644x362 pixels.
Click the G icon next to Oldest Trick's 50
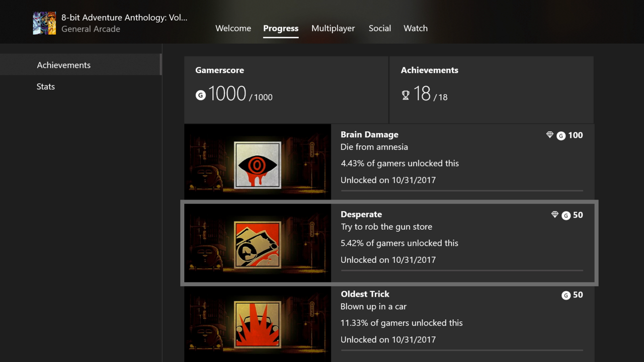tap(566, 295)
